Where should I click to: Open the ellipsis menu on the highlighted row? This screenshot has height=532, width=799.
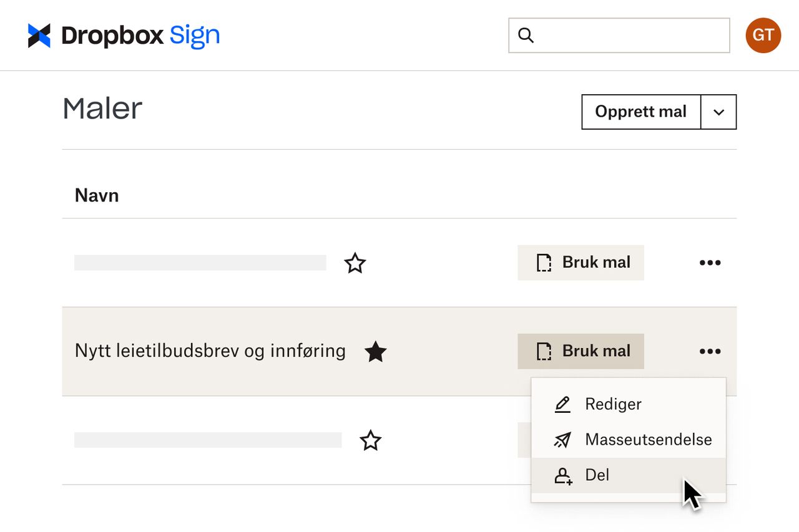coord(710,351)
